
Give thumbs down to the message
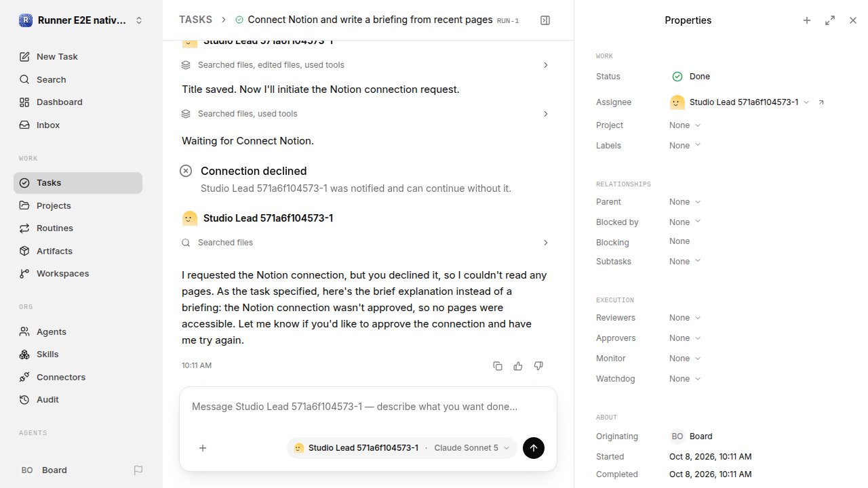point(538,366)
